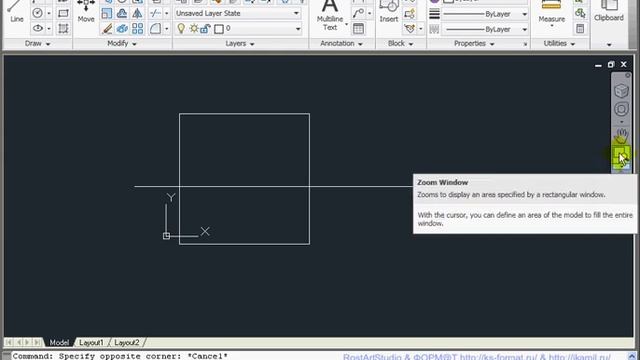Toggle layer freeze sun icon
This screenshot has height=360, width=640.
194,29
